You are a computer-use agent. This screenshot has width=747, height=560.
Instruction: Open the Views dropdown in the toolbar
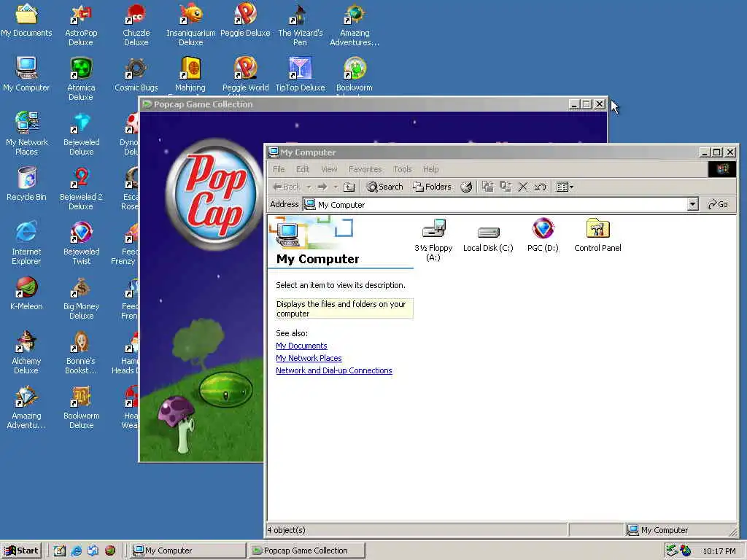coord(565,187)
